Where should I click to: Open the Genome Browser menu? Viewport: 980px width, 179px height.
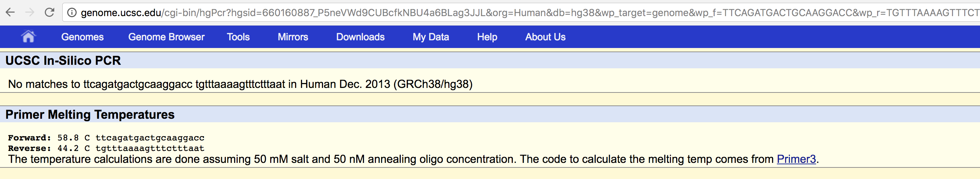[x=166, y=37]
